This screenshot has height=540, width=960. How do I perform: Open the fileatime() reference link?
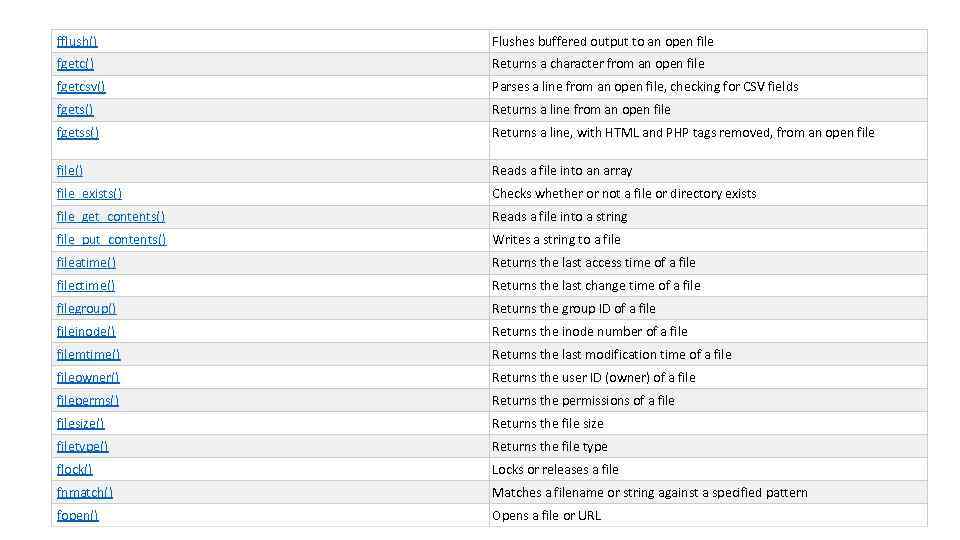coord(86,263)
